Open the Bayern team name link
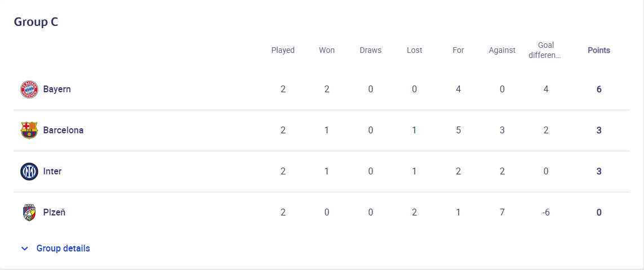Viewport: 644px width, 270px height. (57, 89)
